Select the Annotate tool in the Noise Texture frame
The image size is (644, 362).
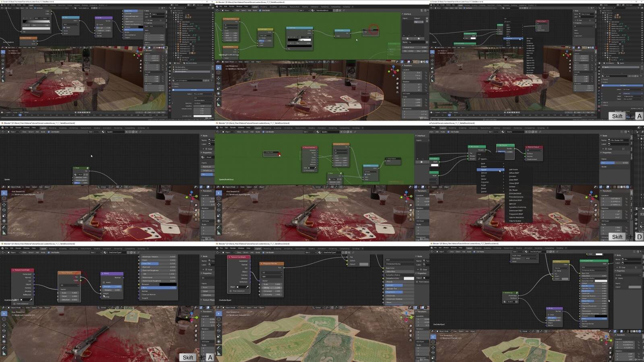(4, 348)
